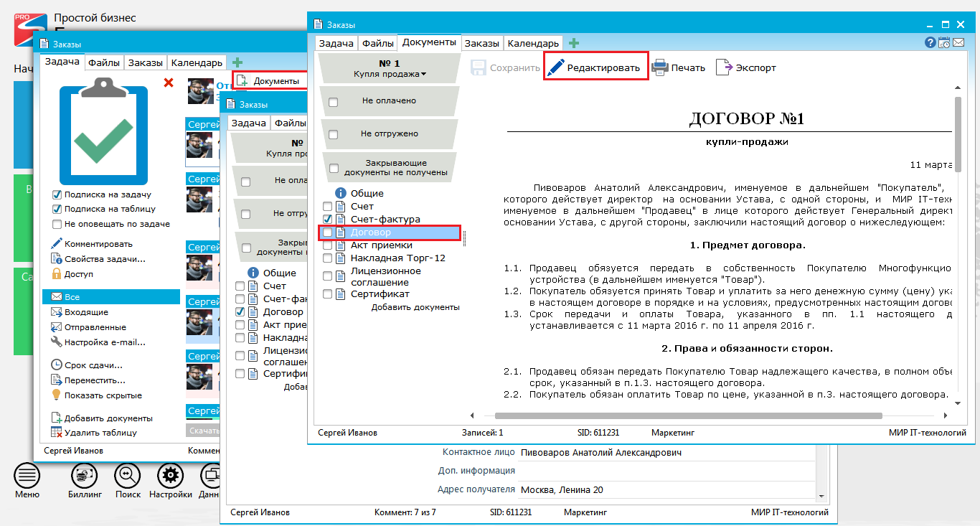The height and width of the screenshot is (526, 980).
Task: Check the Счет checkbox in the contract window
Action: point(327,207)
